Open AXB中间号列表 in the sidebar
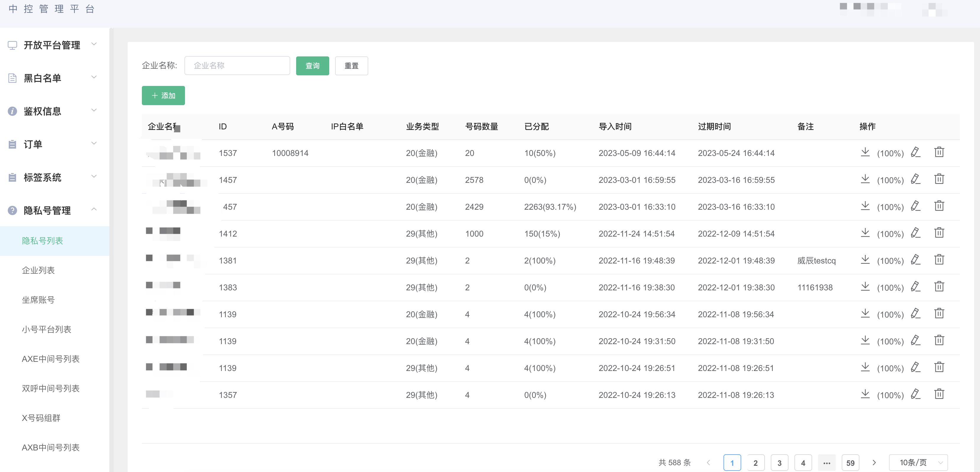980x472 pixels. [54, 448]
